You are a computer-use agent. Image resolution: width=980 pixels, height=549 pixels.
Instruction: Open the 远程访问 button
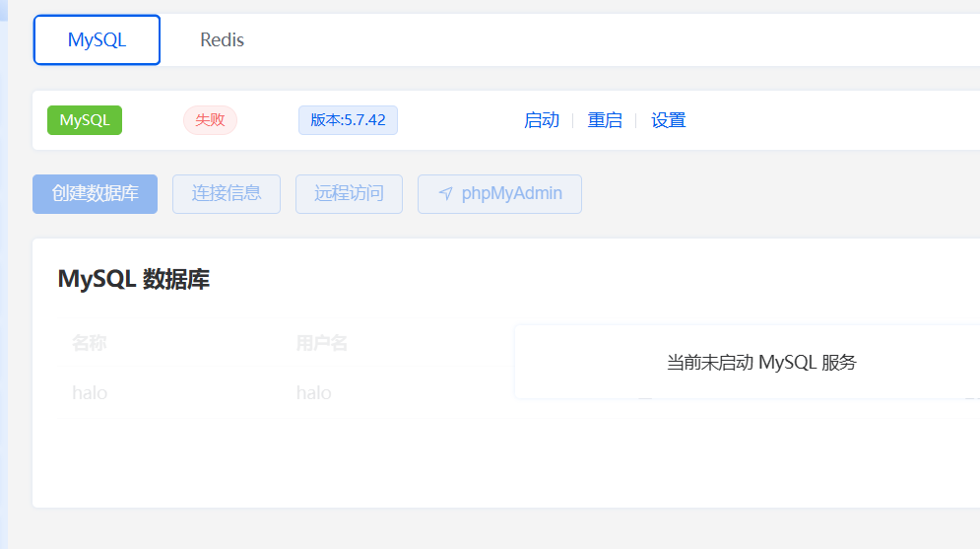(x=349, y=194)
